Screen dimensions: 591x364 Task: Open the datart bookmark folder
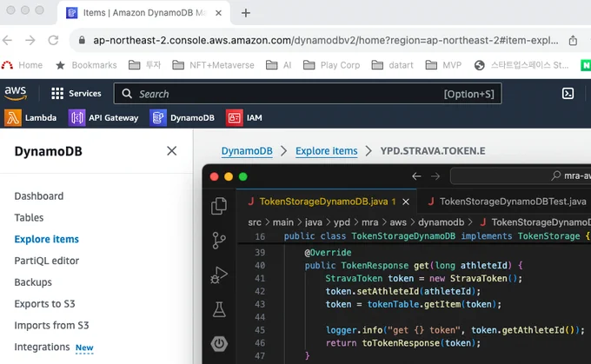point(392,65)
